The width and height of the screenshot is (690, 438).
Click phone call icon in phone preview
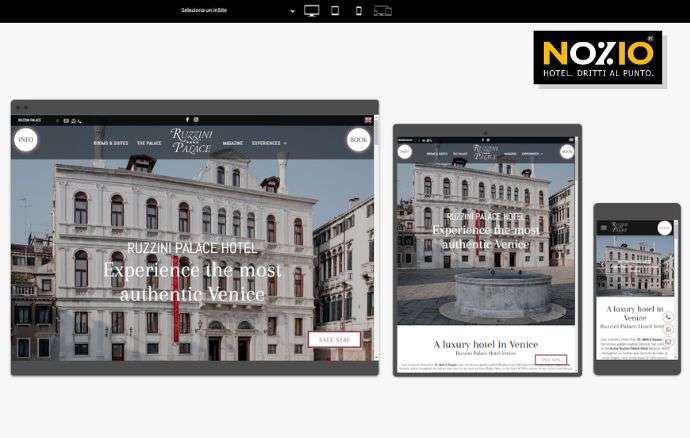[668, 317]
